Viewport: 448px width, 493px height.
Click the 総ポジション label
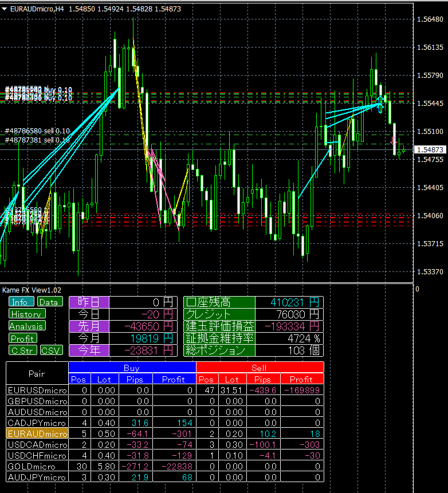(x=219, y=350)
